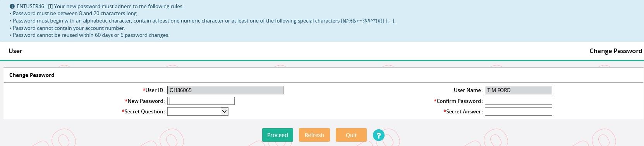Open help via the question mark icon
The image size is (644, 146).
tap(378, 135)
